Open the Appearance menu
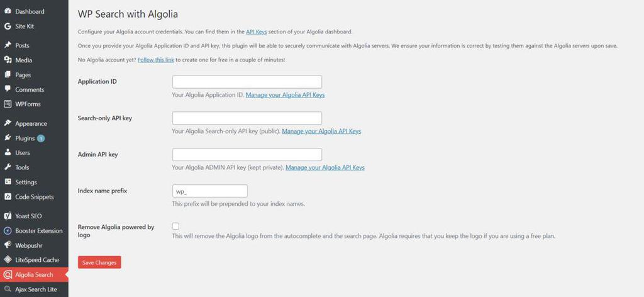This screenshot has width=644, height=297. pyautogui.click(x=31, y=123)
